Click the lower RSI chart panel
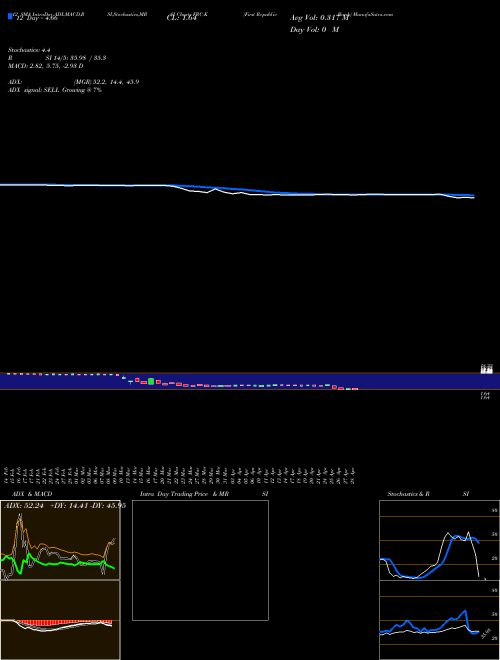 439,620
